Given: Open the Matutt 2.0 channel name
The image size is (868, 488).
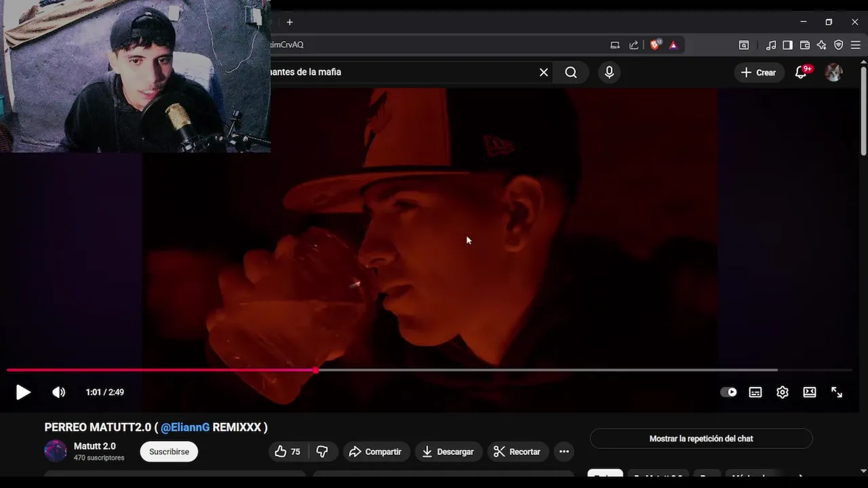Looking at the screenshot, I should (x=95, y=446).
